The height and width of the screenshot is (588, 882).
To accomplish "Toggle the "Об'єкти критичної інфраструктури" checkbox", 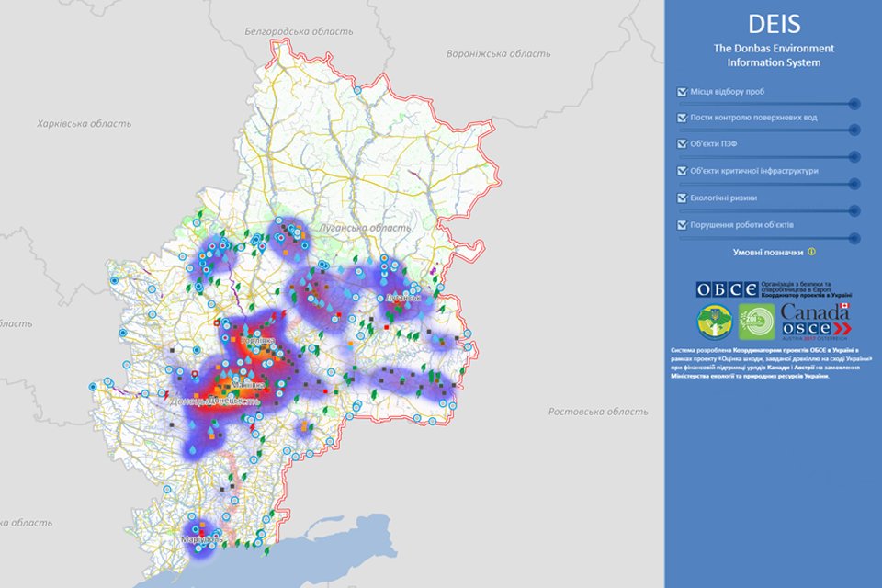I will 683,171.
